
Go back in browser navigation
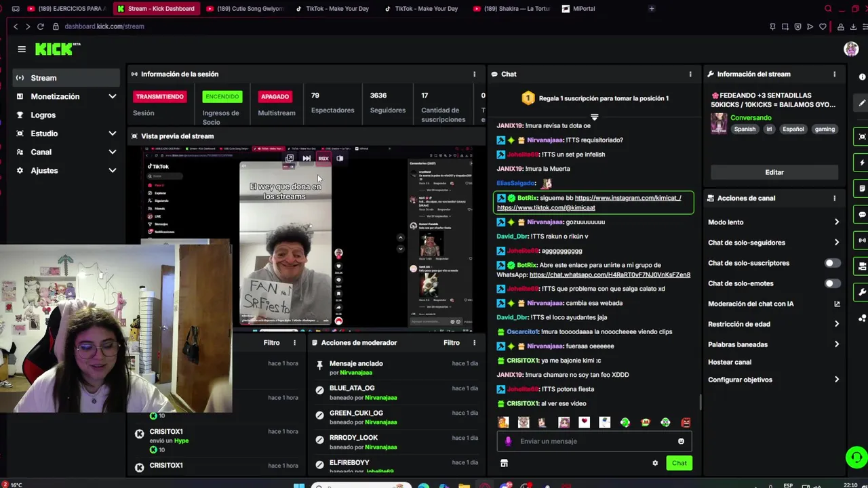[x=15, y=26]
